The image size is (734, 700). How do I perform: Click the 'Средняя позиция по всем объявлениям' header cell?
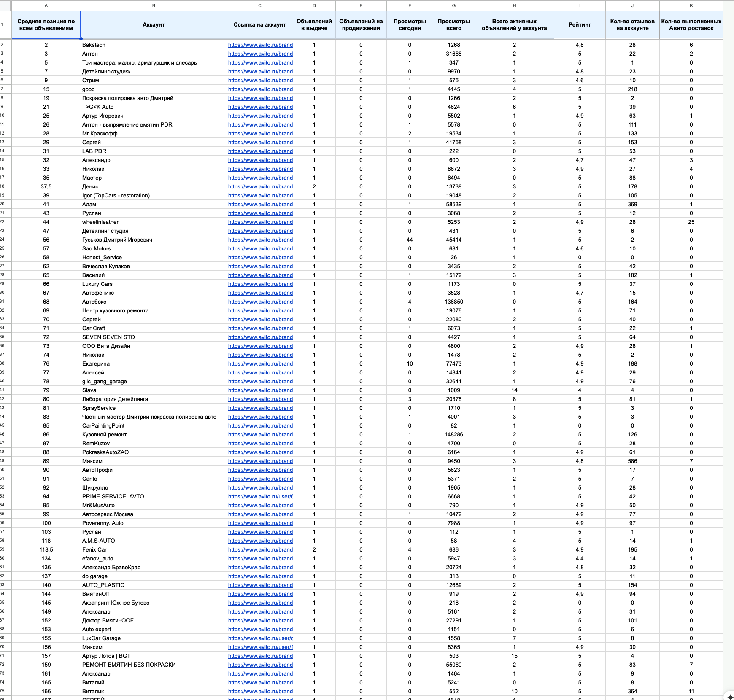pyautogui.click(x=46, y=25)
